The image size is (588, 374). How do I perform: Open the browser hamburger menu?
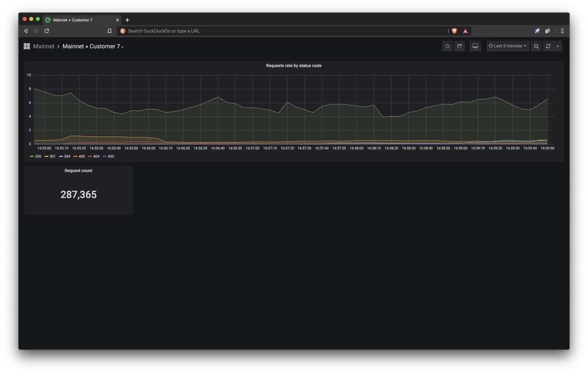click(562, 31)
